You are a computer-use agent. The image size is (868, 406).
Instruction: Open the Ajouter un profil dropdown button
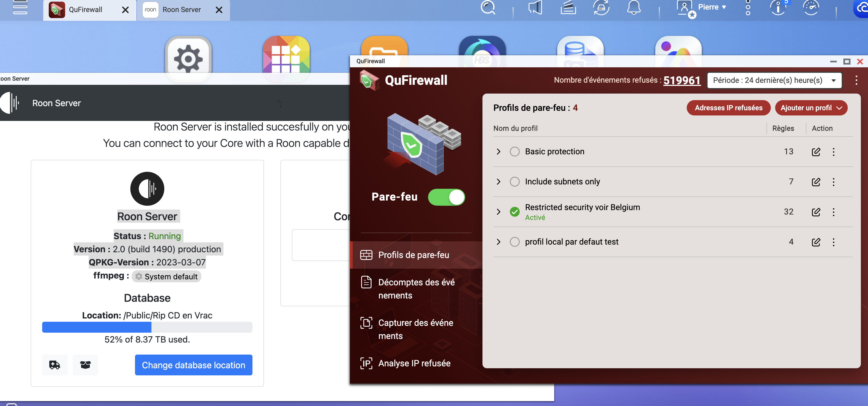(811, 108)
